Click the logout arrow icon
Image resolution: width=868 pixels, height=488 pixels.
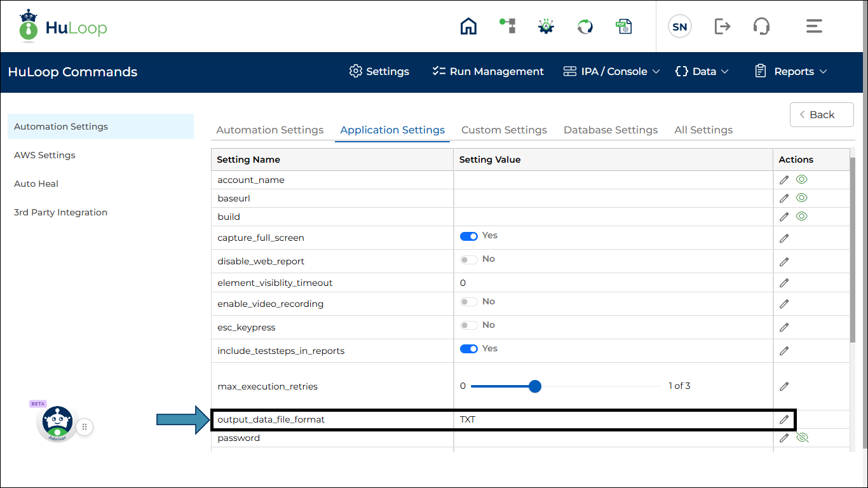point(722,26)
